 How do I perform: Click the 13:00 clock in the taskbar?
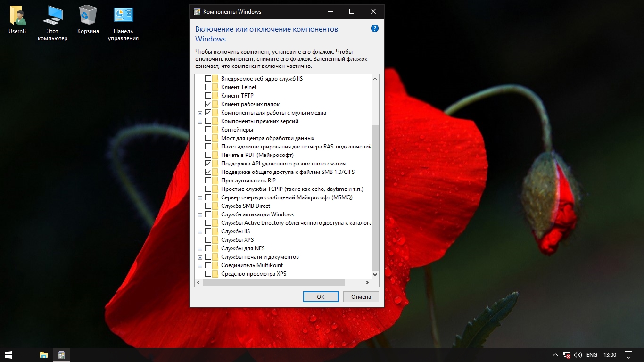[610, 354]
